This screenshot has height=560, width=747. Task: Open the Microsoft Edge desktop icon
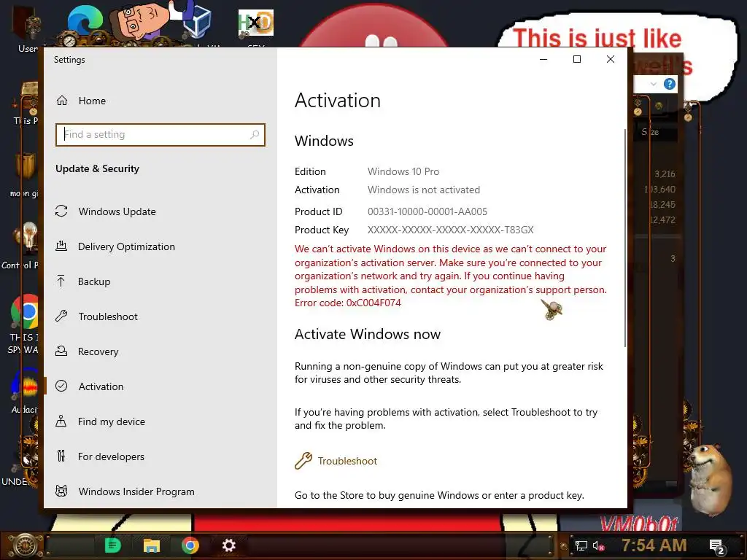click(85, 21)
